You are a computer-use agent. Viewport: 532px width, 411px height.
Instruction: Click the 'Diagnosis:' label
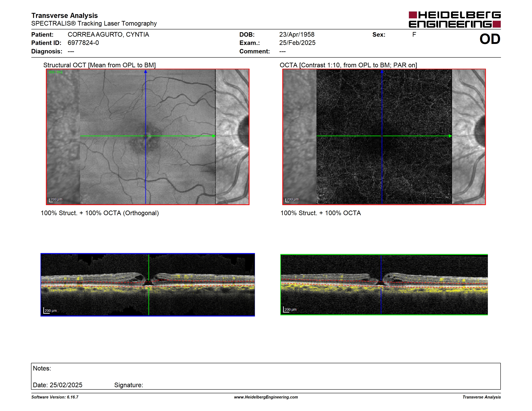(x=47, y=51)
